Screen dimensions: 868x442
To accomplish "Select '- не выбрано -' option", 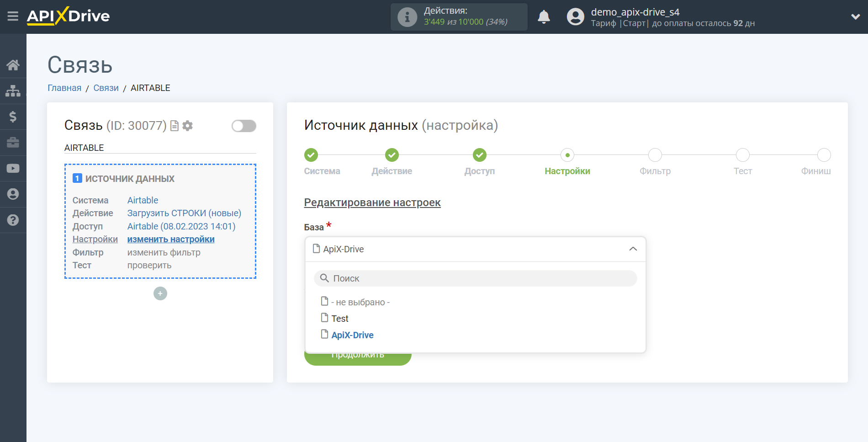I will pos(355,302).
